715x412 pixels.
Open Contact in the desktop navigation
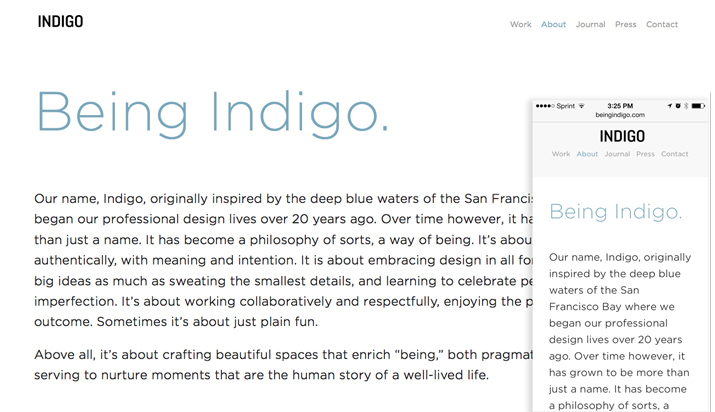pyautogui.click(x=662, y=24)
